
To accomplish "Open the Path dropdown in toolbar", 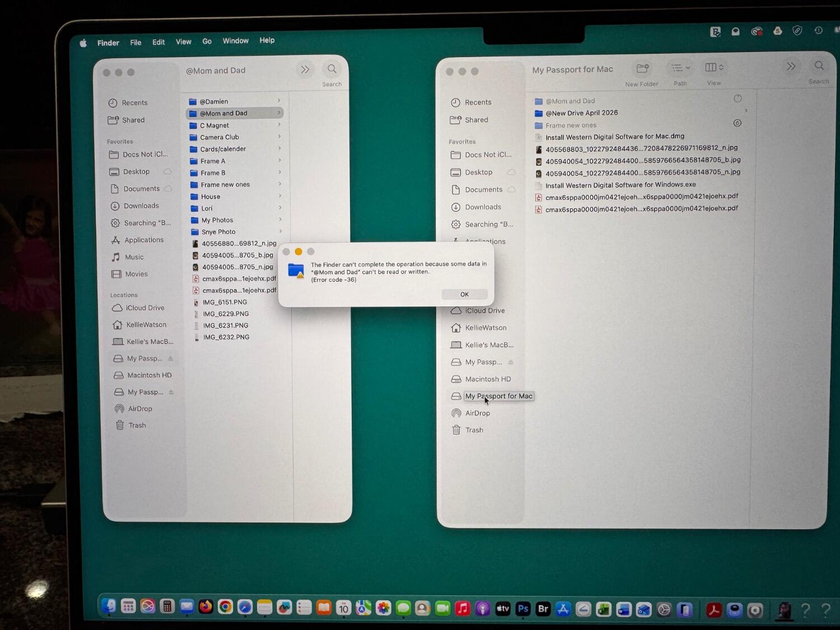I will (680, 68).
